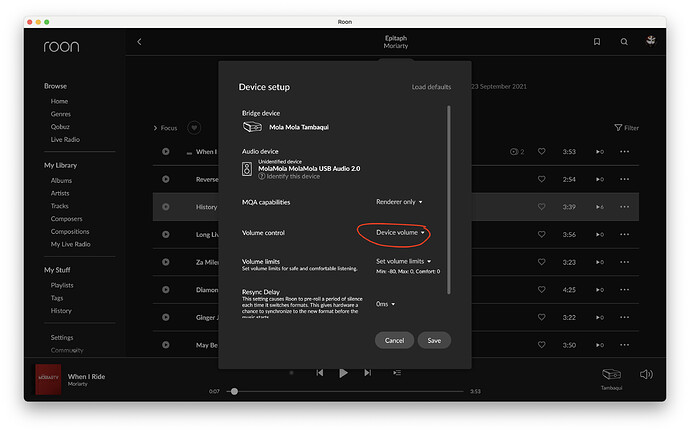This screenshot has height=432, width=690.
Task: Open the user profile avatar
Action: click(651, 41)
